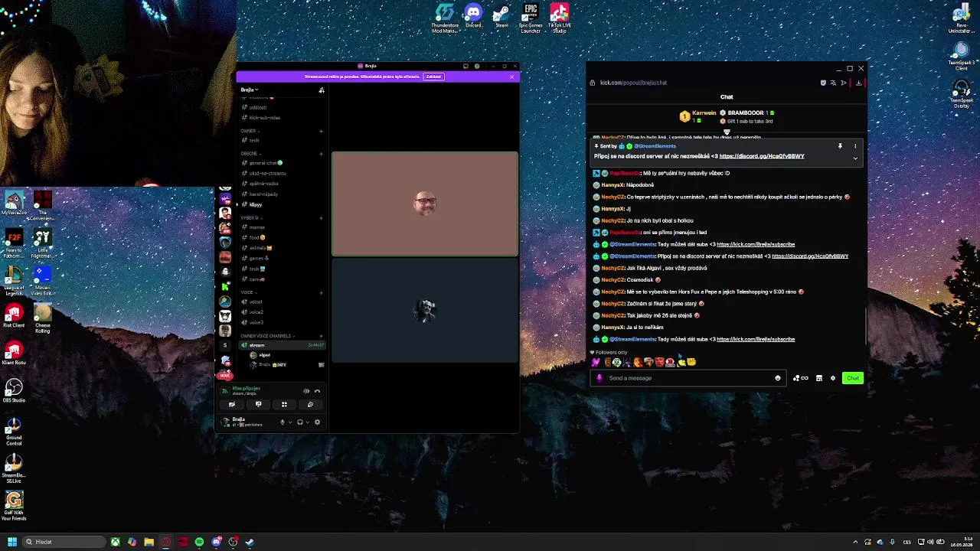The width and height of the screenshot is (980, 551).
Task: Open last kick.com/brejla/subscribe link
Action: [755, 339]
